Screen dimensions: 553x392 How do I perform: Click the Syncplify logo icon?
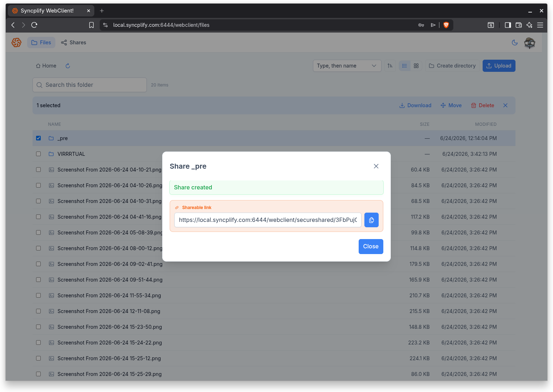click(16, 43)
